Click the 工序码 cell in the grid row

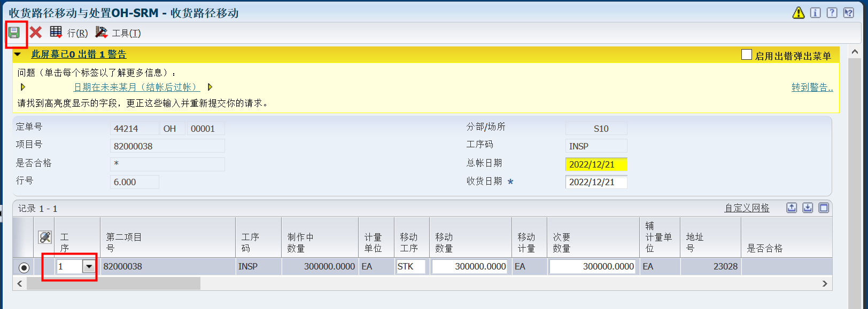(x=259, y=266)
